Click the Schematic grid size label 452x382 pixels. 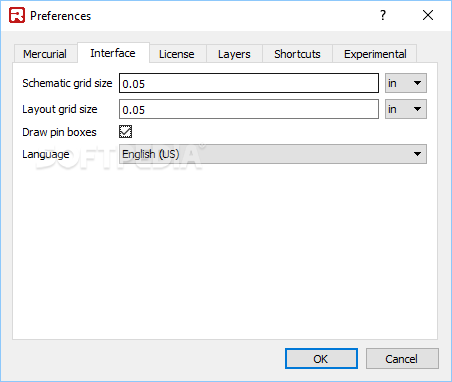pos(67,83)
